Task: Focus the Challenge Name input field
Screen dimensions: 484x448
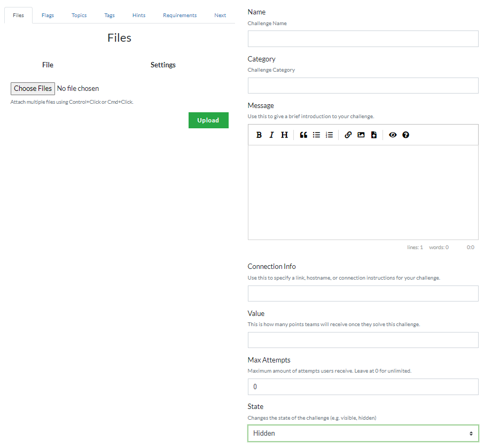Action: pos(363,39)
